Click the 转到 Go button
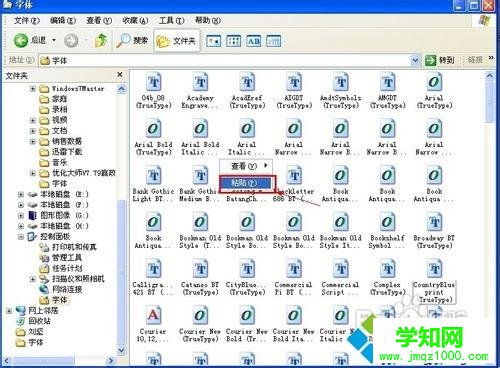500x368 pixels. pos(440,60)
